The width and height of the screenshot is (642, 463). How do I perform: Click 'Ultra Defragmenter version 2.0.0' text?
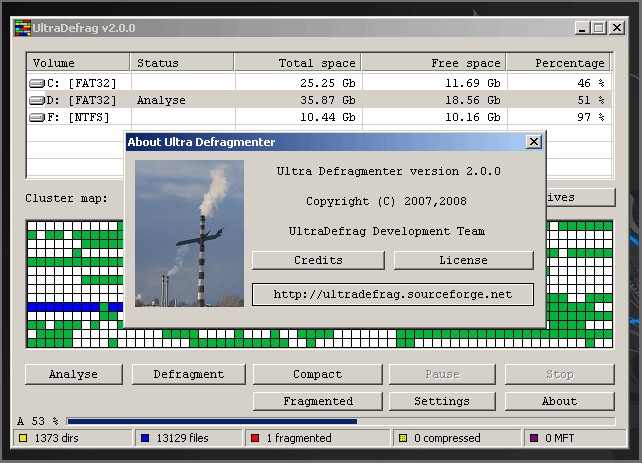pyautogui.click(x=389, y=171)
